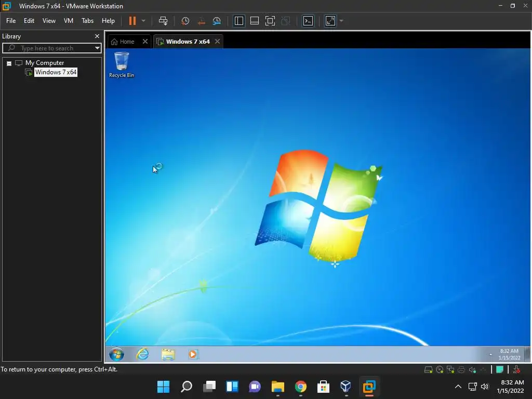532x399 pixels.
Task: Open the snapshot manager
Action: click(217, 21)
